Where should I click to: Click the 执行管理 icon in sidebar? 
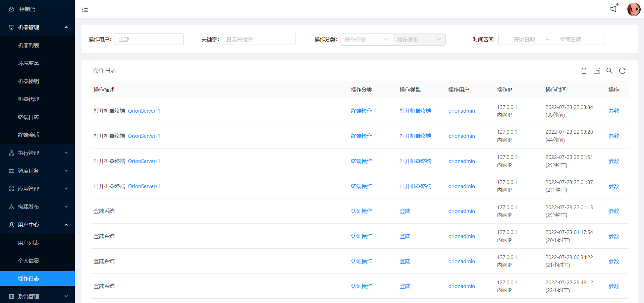tap(12, 153)
